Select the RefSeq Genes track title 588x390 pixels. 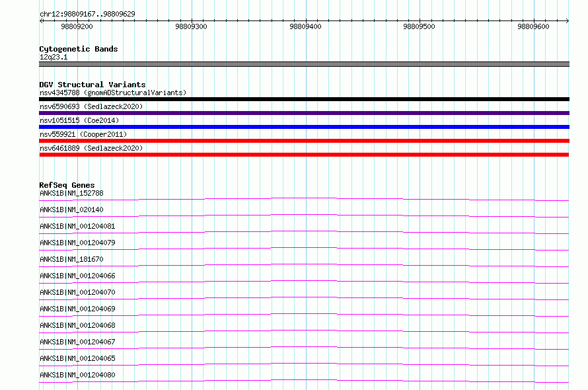tap(67, 185)
